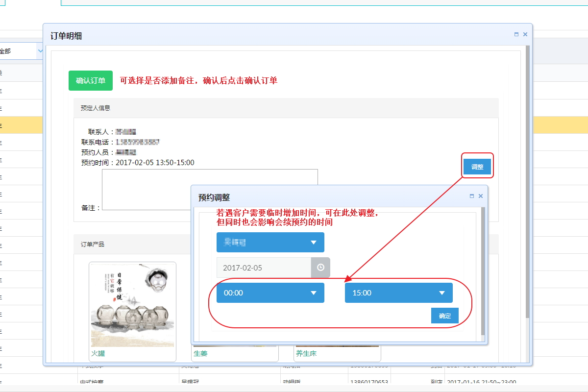The width and height of the screenshot is (588, 392).
Task: Click the 预约调整 dialog vertical scrollbar
Action: 483,271
